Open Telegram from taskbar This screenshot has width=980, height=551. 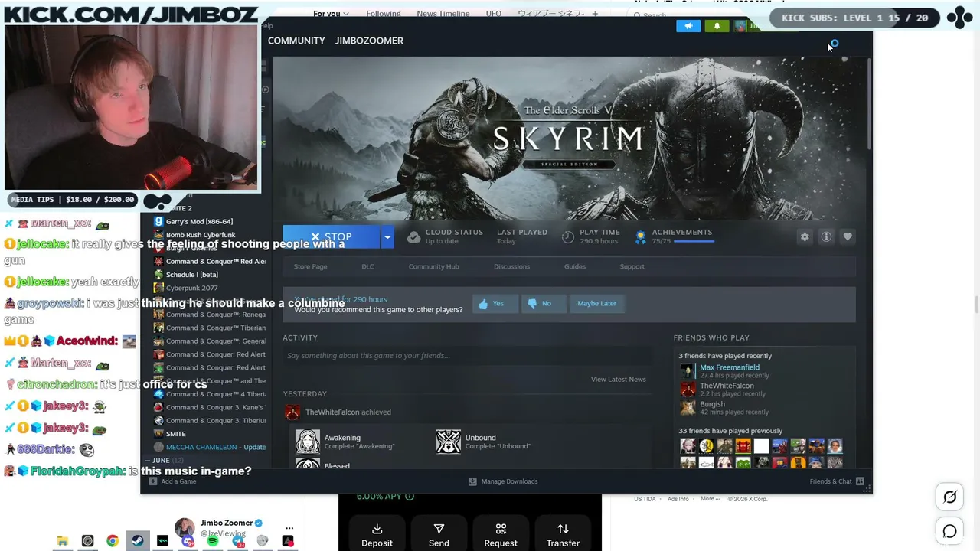(x=238, y=541)
